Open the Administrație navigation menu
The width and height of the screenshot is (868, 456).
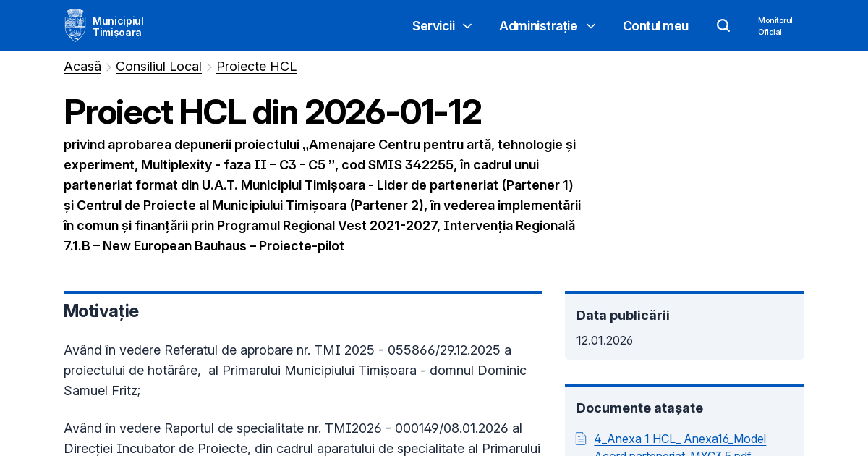(x=538, y=25)
